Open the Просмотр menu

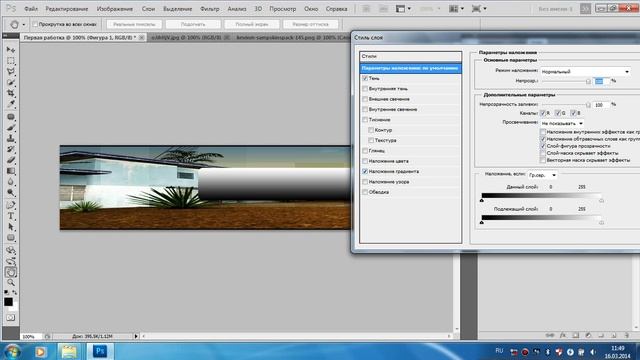(282, 9)
